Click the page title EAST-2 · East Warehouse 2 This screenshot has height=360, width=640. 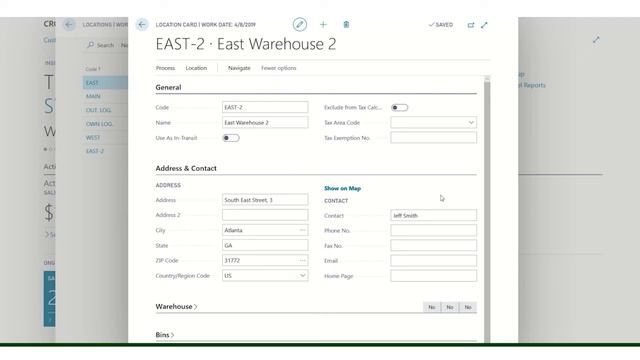click(246, 44)
